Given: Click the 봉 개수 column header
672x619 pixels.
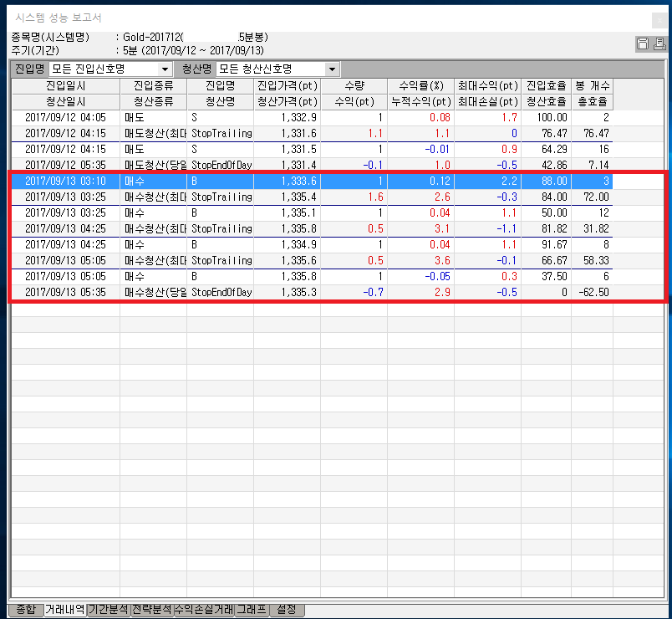Looking at the screenshot, I should click(x=592, y=86).
